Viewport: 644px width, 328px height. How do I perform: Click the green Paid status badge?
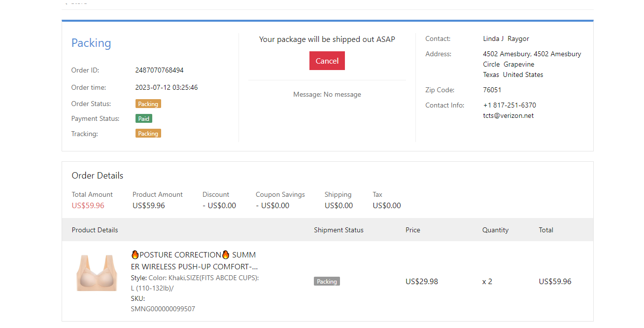pos(143,119)
